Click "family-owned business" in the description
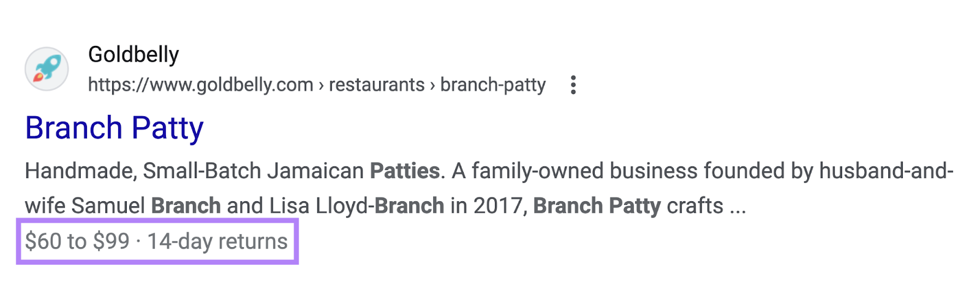980x304 pixels. tap(584, 171)
